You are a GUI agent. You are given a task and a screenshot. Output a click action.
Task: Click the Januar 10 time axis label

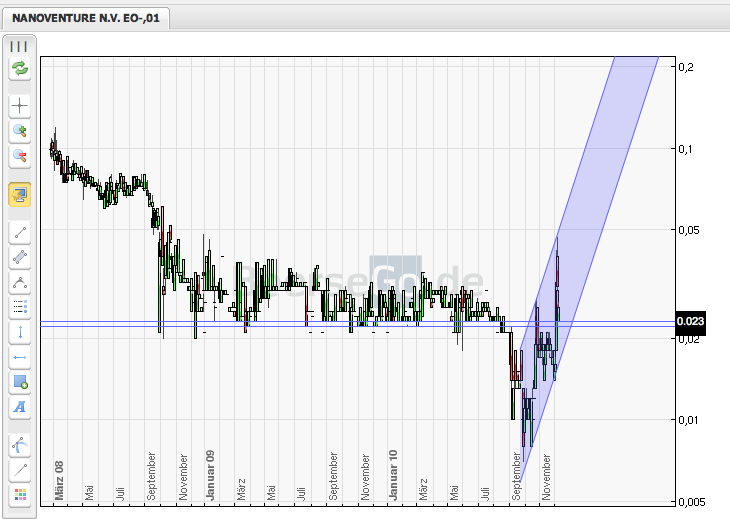click(x=393, y=475)
